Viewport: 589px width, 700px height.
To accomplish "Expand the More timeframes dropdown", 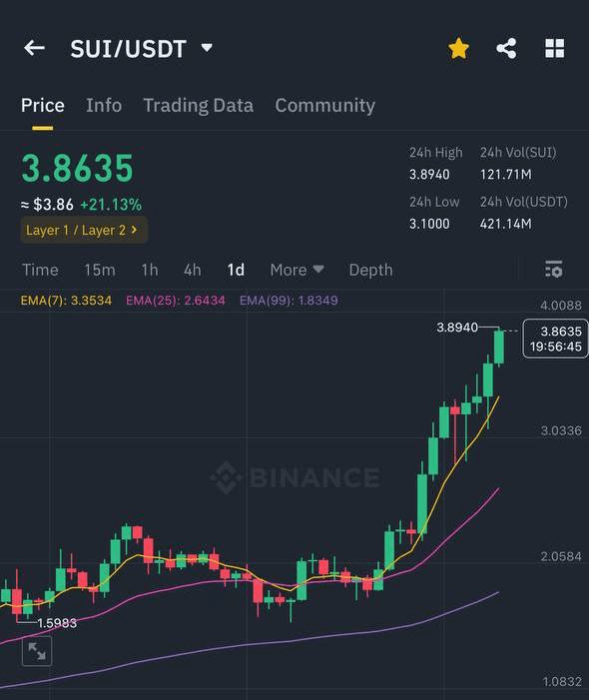I will [x=296, y=270].
